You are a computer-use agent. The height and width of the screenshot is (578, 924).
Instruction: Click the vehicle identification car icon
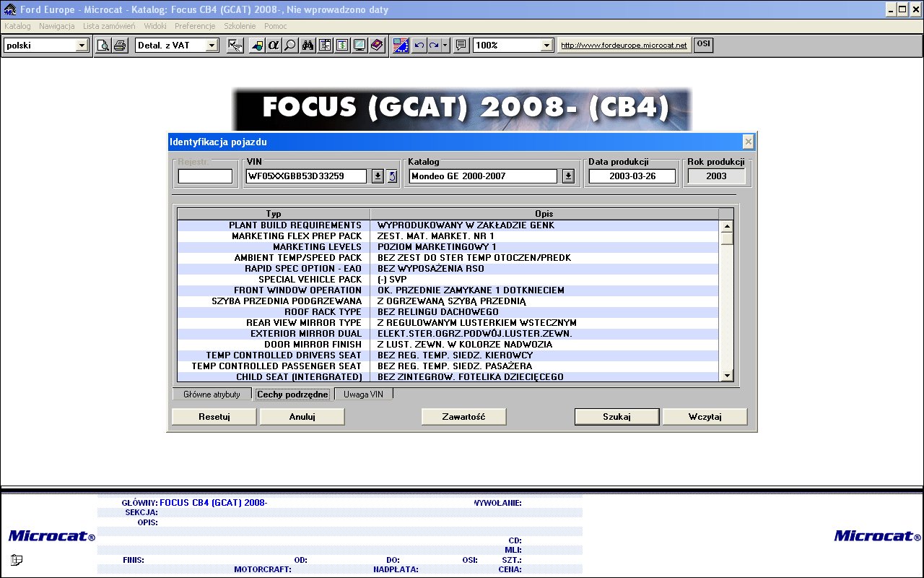point(257,46)
